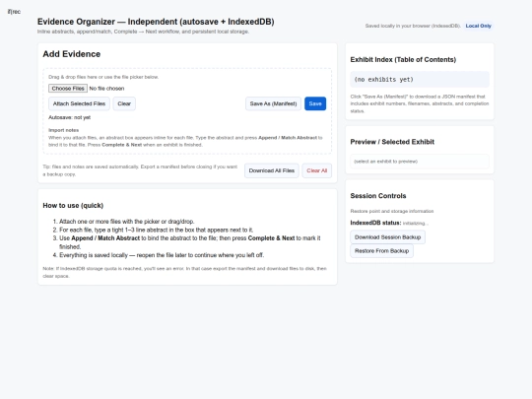Click the 'Evidence Organizer — Independent' page title
This screenshot has width=532, height=399.
pyautogui.click(x=156, y=22)
